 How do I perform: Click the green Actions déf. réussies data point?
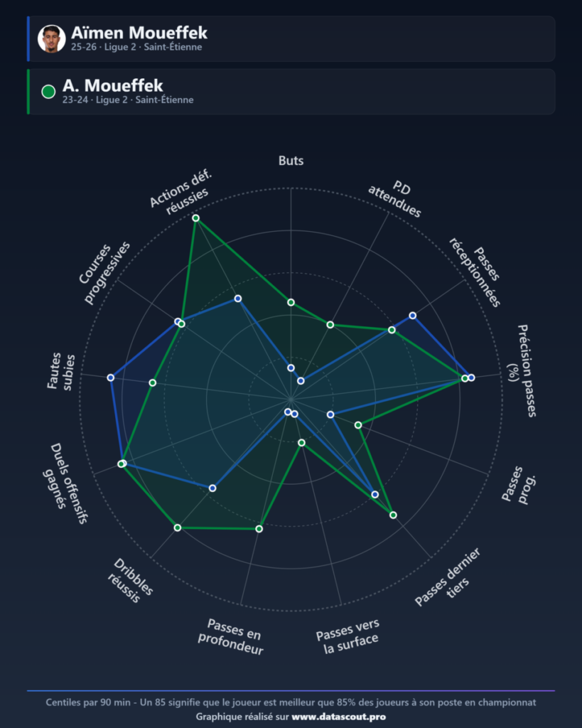[196, 218]
